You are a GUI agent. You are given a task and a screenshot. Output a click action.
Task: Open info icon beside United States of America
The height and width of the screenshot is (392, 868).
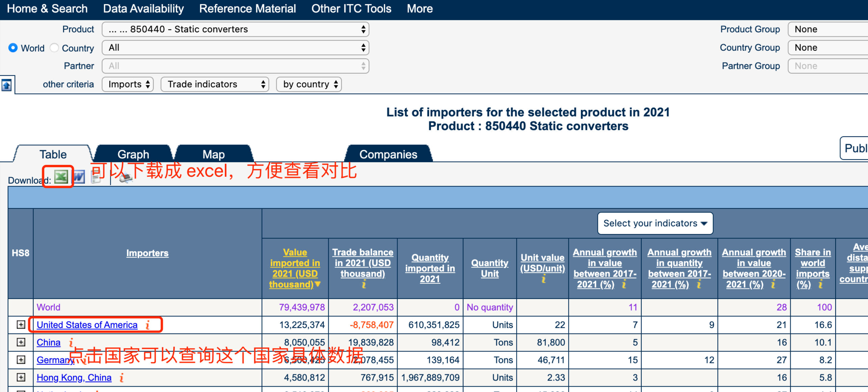pos(148,325)
